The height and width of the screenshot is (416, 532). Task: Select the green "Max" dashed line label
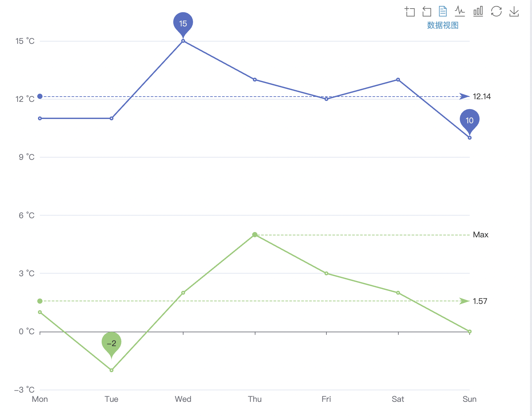point(482,235)
